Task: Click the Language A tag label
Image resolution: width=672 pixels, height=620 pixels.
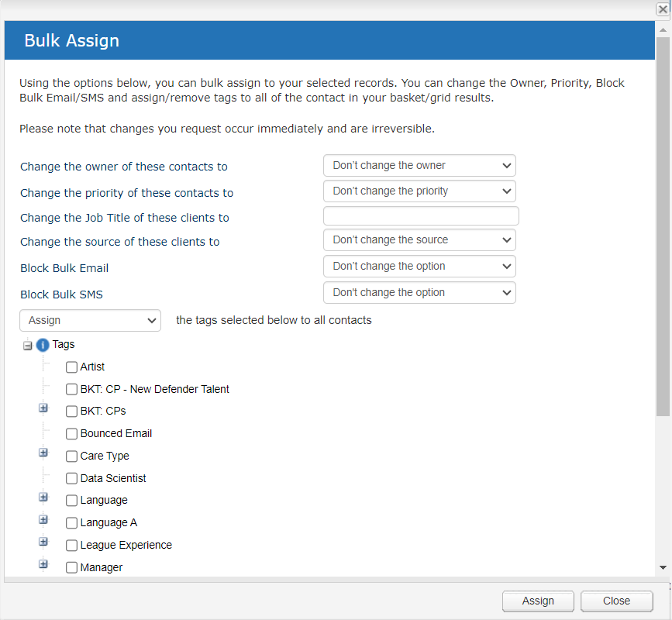Action: click(x=109, y=523)
